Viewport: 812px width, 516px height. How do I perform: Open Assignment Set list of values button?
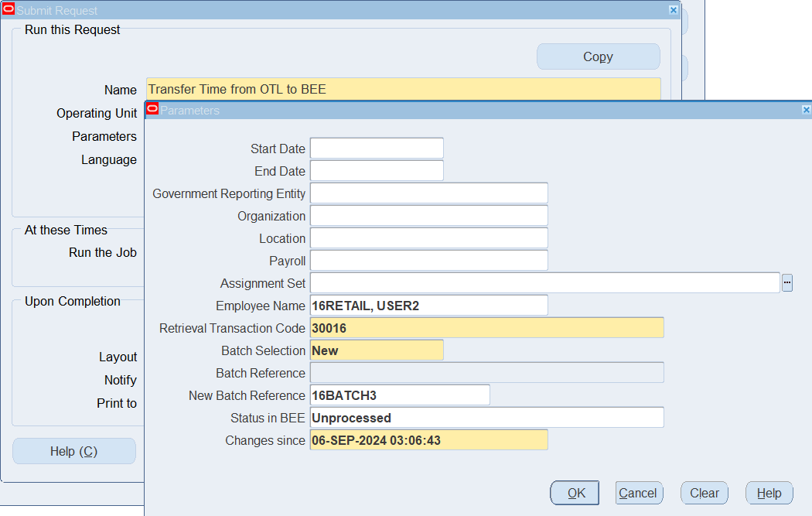click(787, 283)
